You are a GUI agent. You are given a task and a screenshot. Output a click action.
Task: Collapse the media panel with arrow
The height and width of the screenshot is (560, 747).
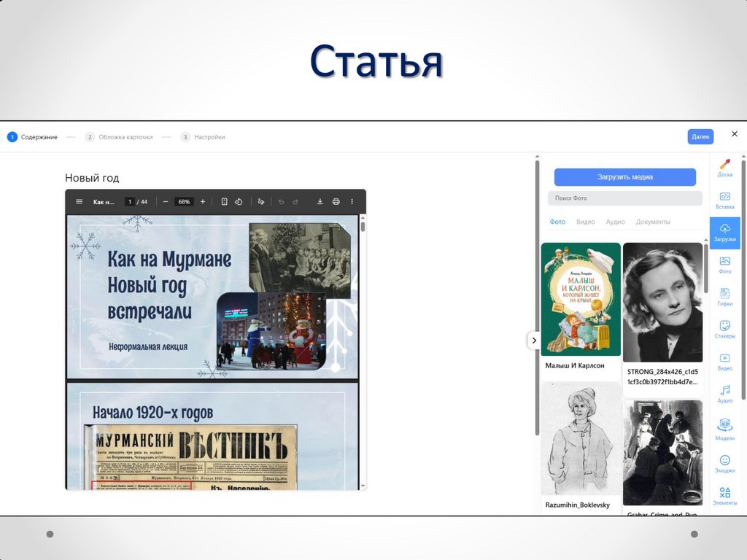[534, 341]
